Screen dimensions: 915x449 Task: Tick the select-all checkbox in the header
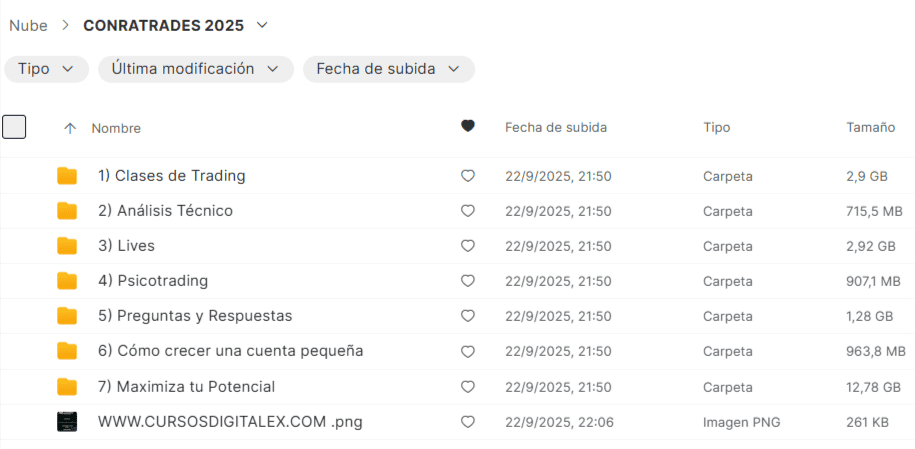tap(14, 127)
